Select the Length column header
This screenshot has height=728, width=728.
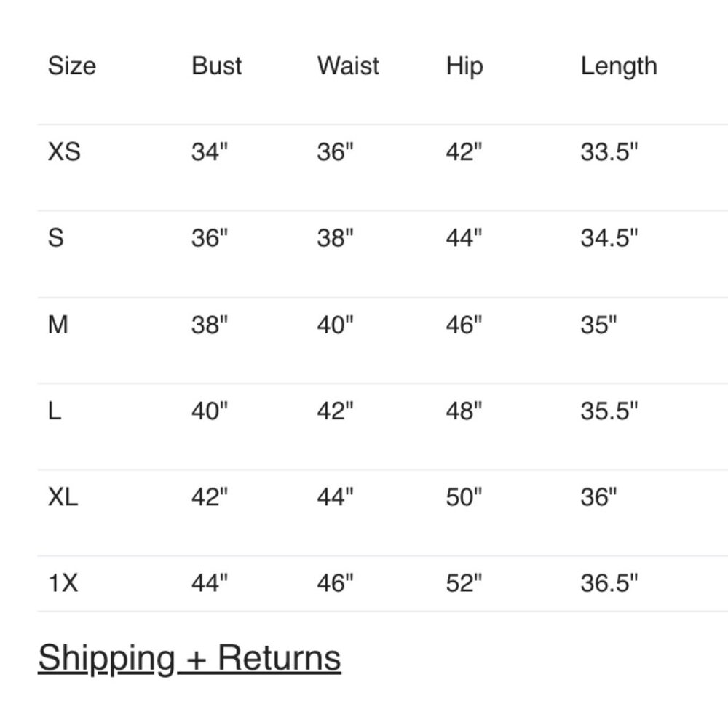click(x=619, y=66)
